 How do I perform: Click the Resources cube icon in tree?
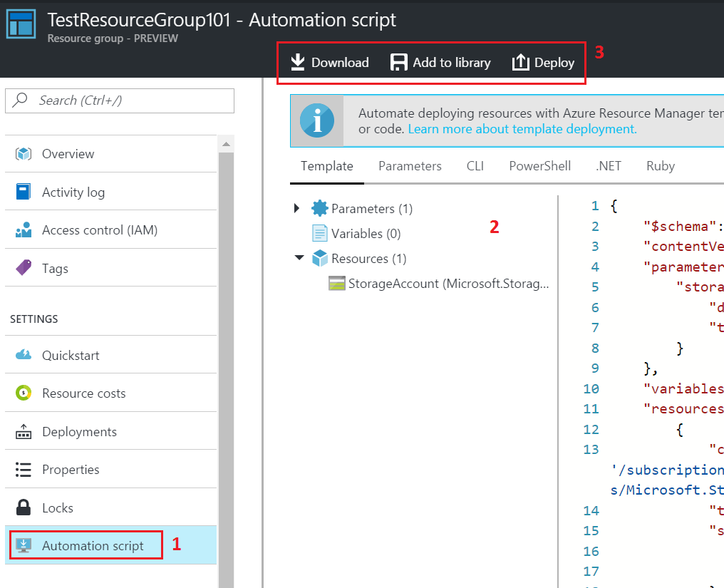click(x=319, y=258)
